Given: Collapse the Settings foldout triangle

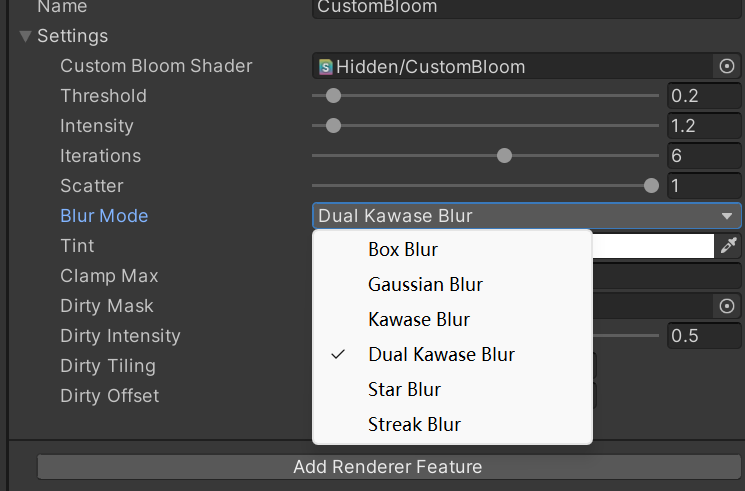Looking at the screenshot, I should coord(25,36).
